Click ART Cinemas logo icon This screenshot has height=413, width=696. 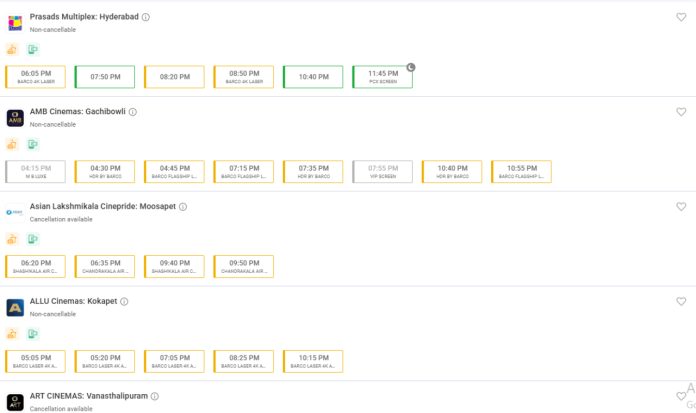[15, 402]
